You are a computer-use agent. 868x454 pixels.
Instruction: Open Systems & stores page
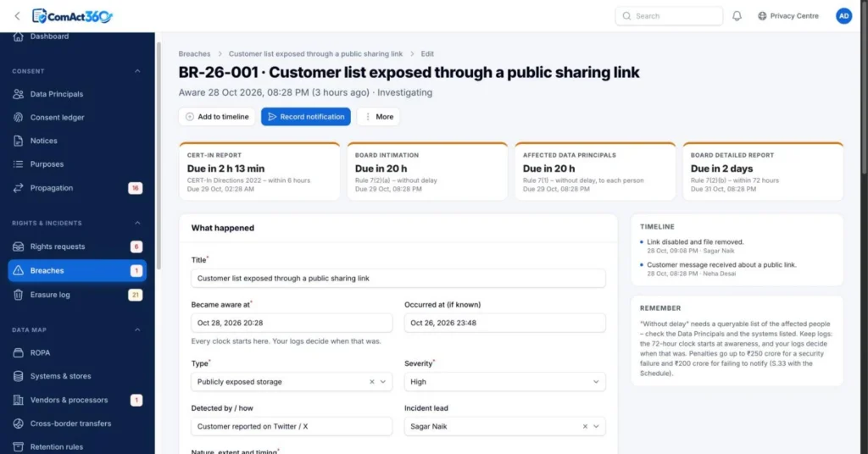click(60, 376)
